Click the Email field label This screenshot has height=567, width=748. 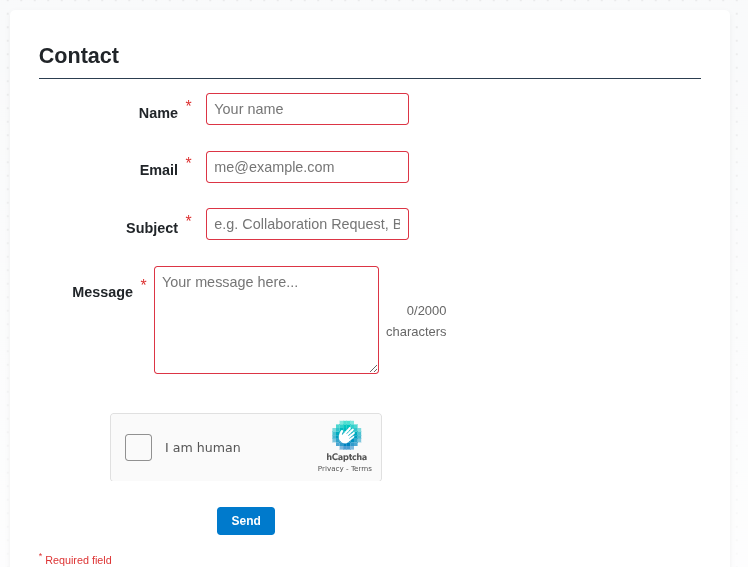point(158,170)
